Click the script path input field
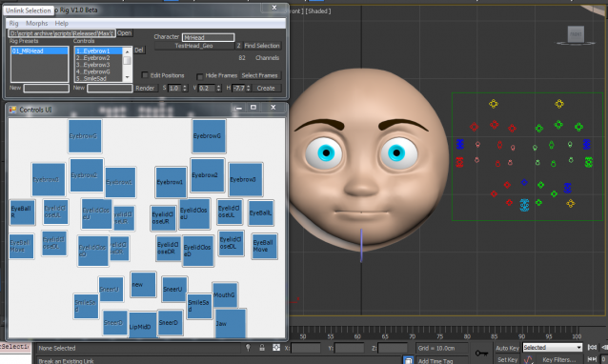This screenshot has height=364, width=608. (x=62, y=33)
